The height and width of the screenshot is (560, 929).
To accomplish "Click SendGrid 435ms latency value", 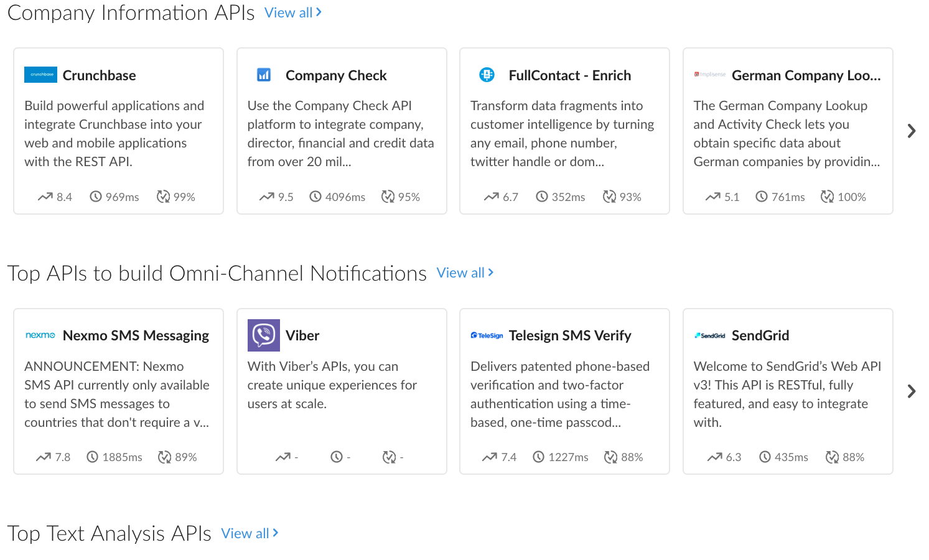I will pos(791,457).
